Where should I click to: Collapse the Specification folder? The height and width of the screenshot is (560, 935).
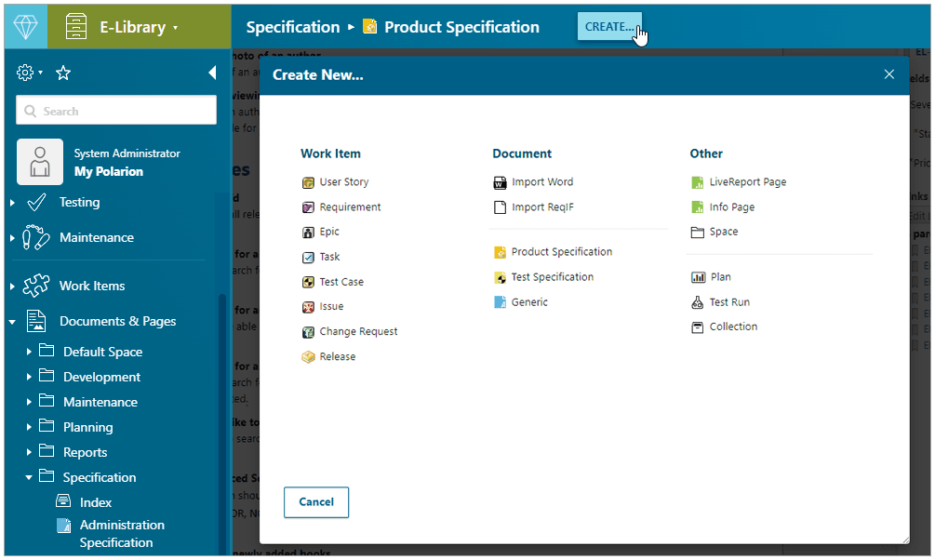30,477
